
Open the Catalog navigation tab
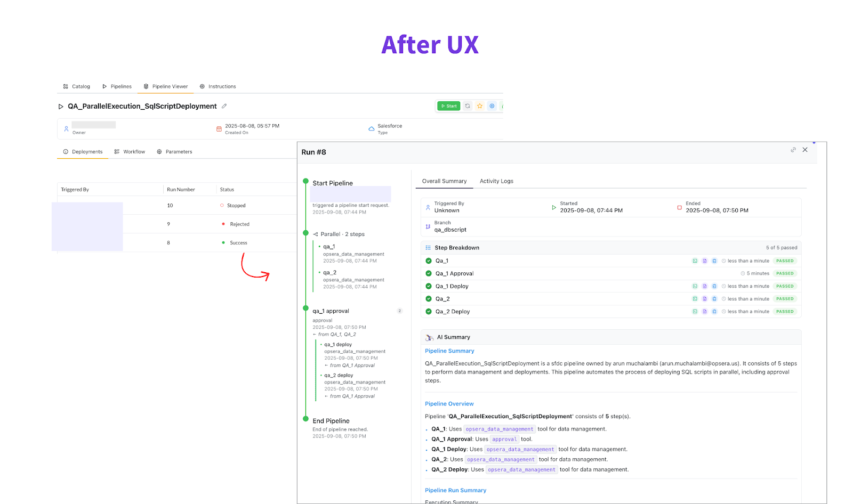pos(77,86)
